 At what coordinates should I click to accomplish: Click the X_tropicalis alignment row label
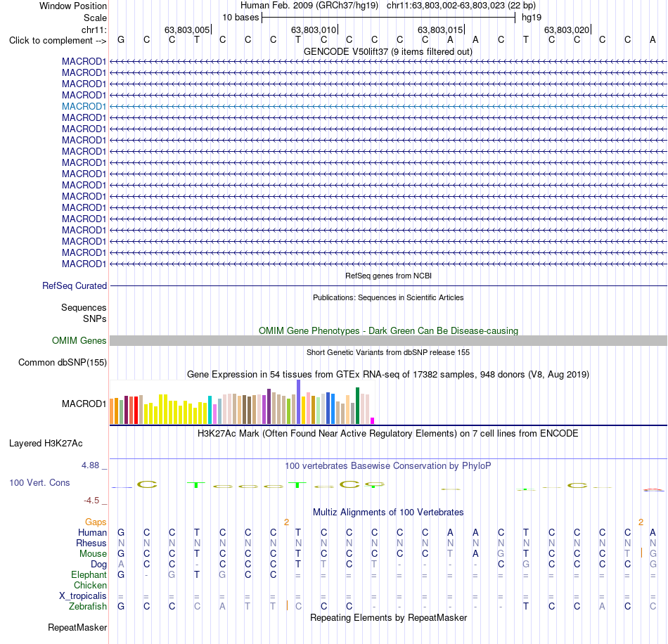(83, 596)
